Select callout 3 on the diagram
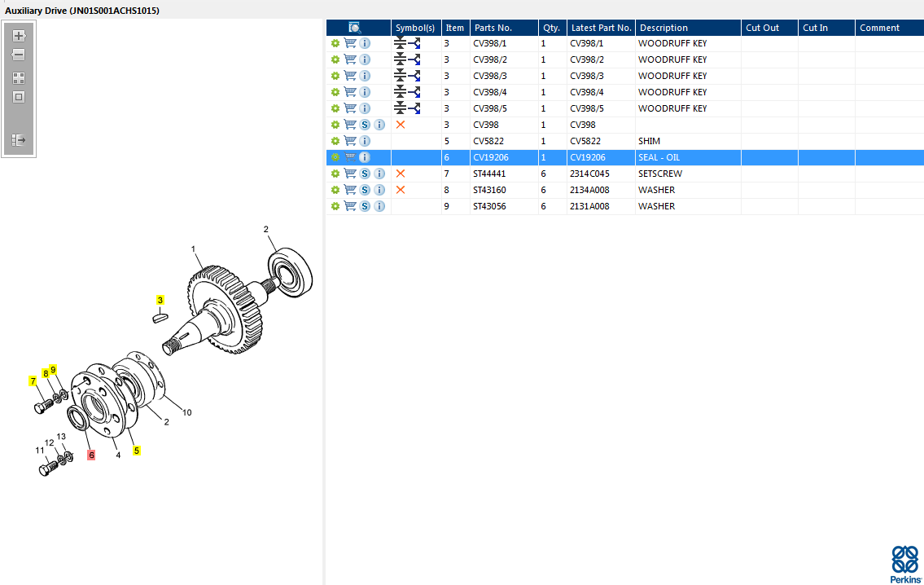 click(x=160, y=300)
